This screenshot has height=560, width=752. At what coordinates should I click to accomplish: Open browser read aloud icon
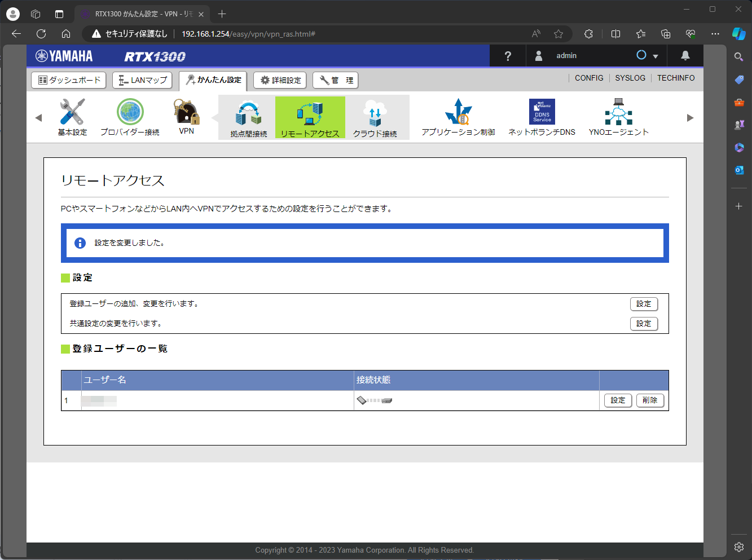coord(536,34)
